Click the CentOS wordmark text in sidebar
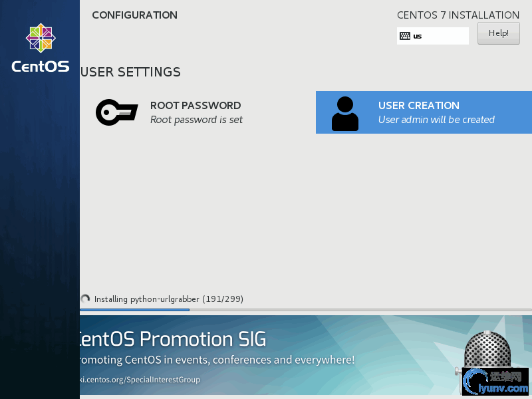The width and height of the screenshot is (532, 399). tap(41, 66)
